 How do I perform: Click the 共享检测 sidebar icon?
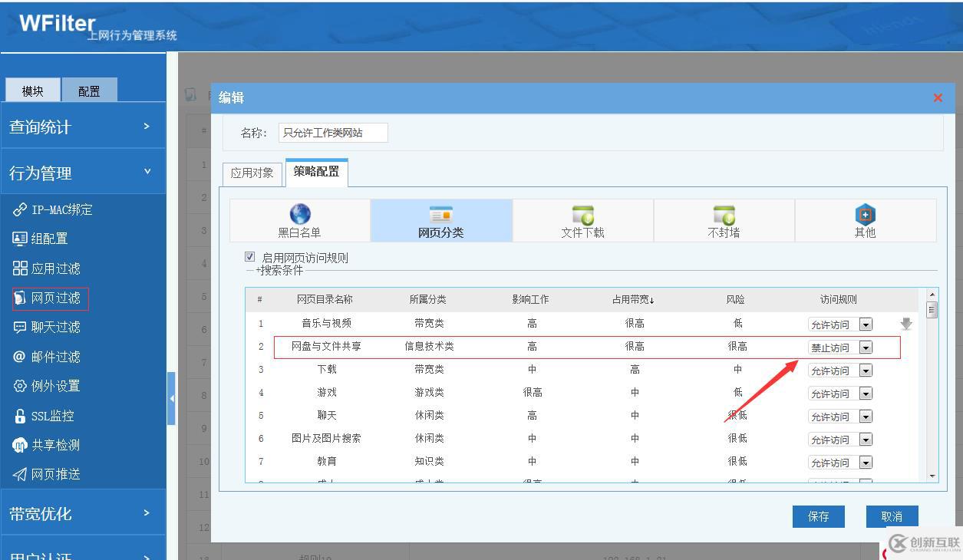click(x=20, y=445)
